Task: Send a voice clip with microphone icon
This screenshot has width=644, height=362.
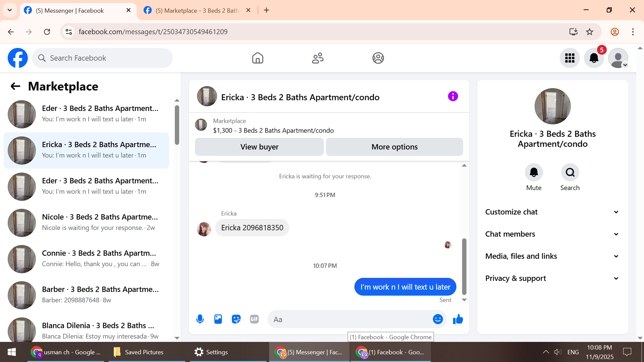Action: click(x=200, y=319)
